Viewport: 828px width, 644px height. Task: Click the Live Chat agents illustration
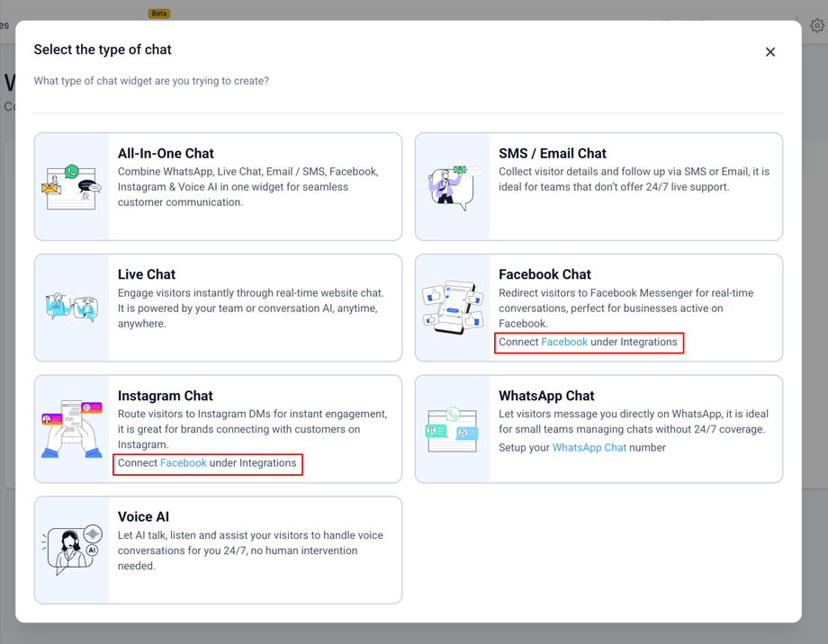(x=71, y=308)
